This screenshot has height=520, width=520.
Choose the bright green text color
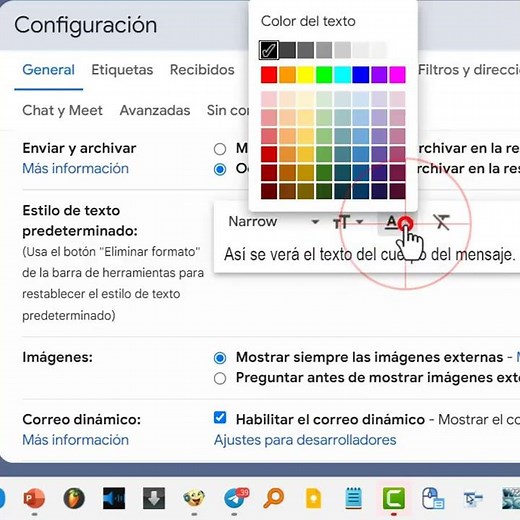324,74
